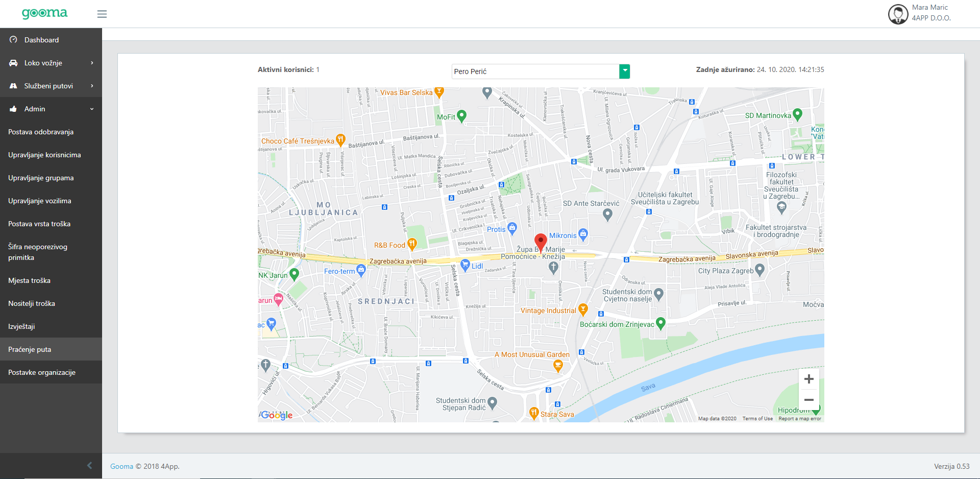The width and height of the screenshot is (980, 479).
Task: Select the R&B Food restaurant pin
Action: click(412, 244)
